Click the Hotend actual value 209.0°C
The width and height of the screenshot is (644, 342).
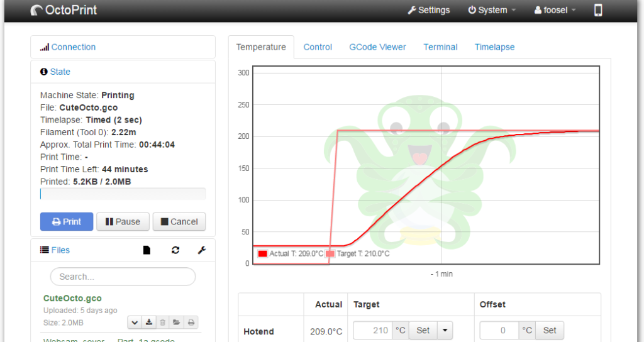[326, 332]
